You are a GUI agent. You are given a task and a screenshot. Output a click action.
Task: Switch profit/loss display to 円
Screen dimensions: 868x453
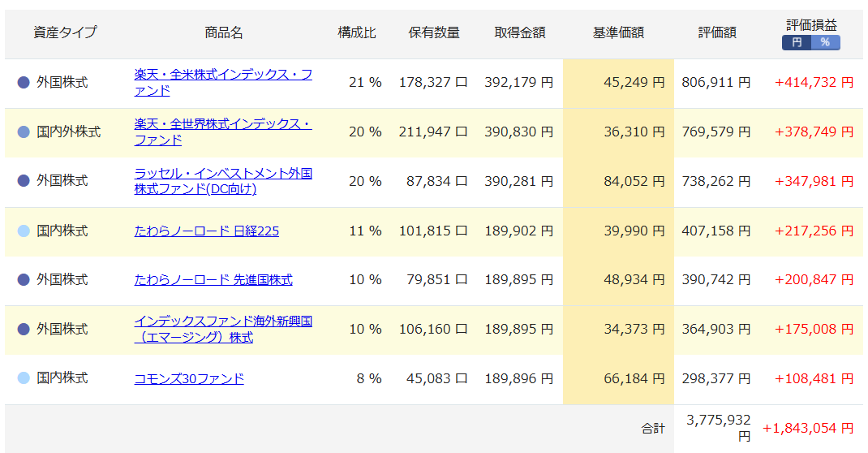pos(796,43)
